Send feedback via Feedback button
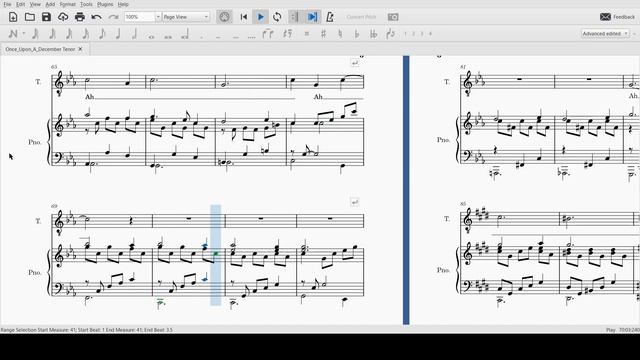 point(617,17)
